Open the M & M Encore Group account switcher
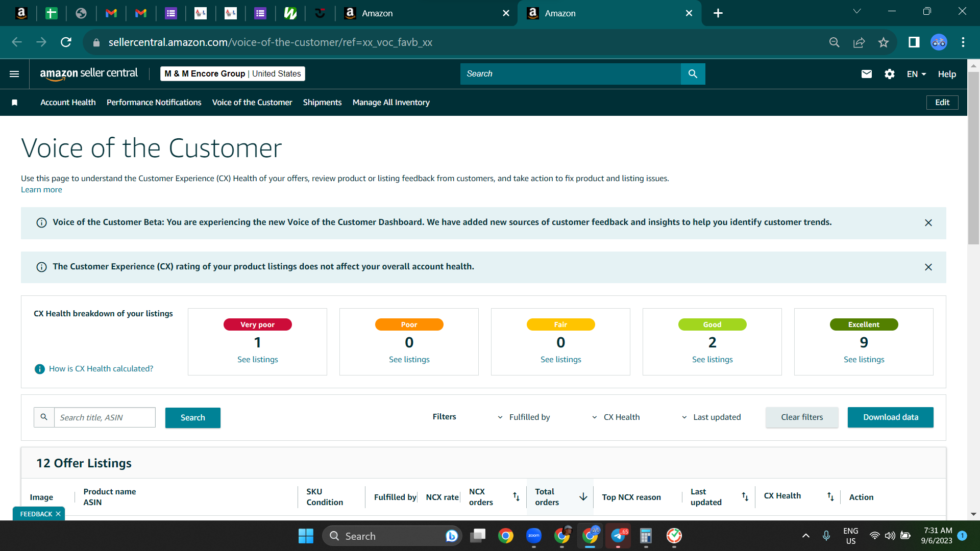Screen dimensions: 980x551 click(x=233, y=74)
